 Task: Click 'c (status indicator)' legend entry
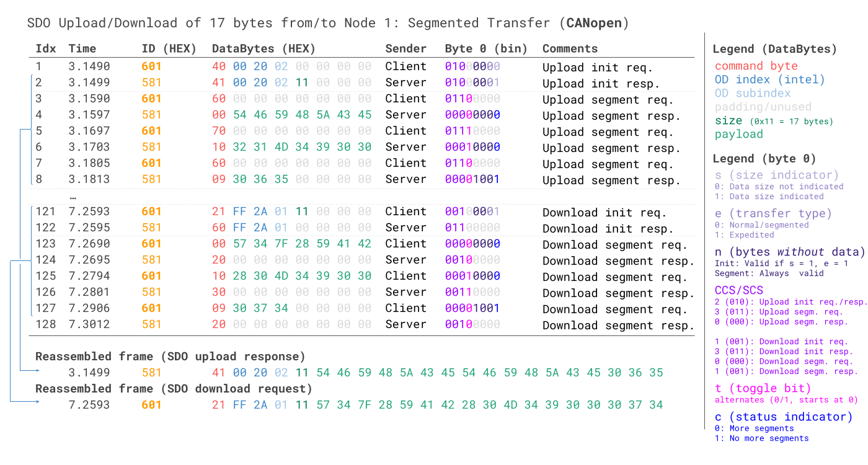784,417
